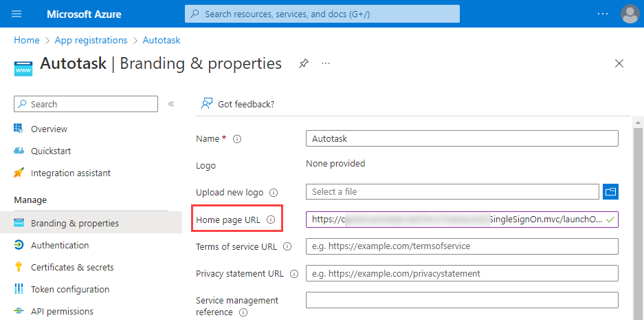Show info tooltip for Terms of service URL
Image resolution: width=644 pixels, height=320 pixels.
(x=287, y=247)
